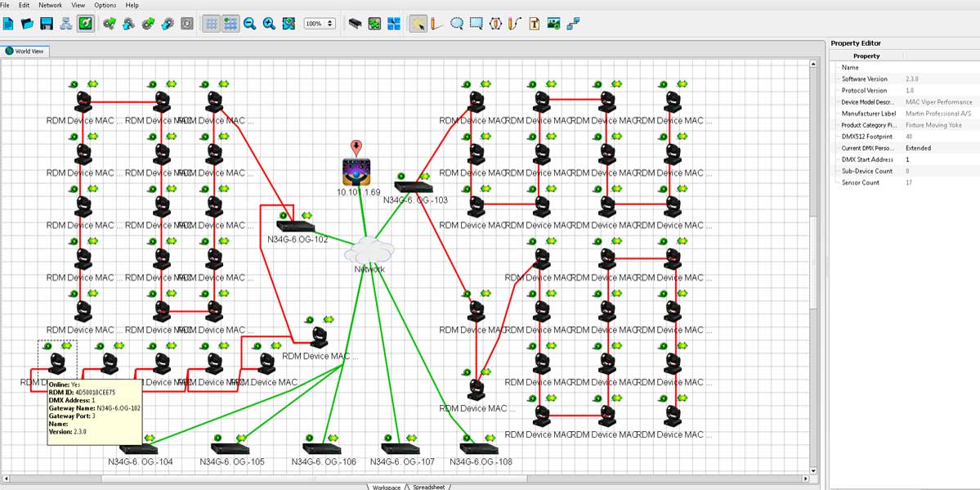The width and height of the screenshot is (980, 490).
Task: Select the rectangle drawing tool
Action: click(x=477, y=24)
